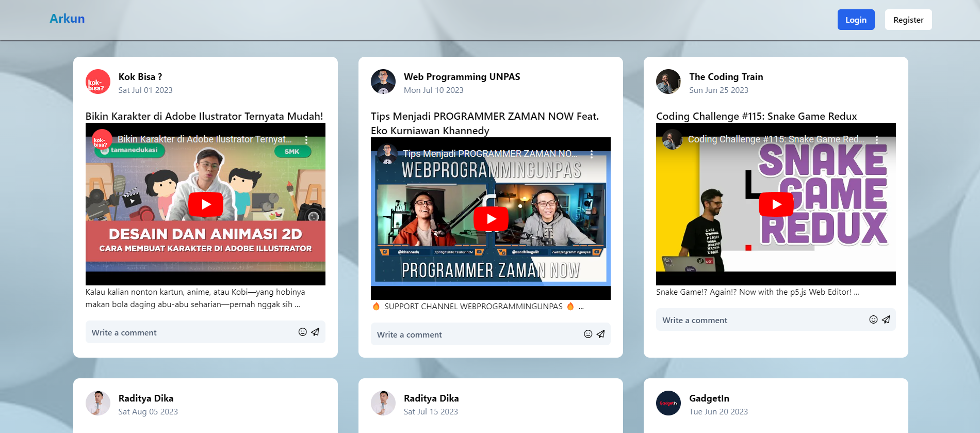Open emoji picker on Web Programming UNPAS post

coord(588,334)
